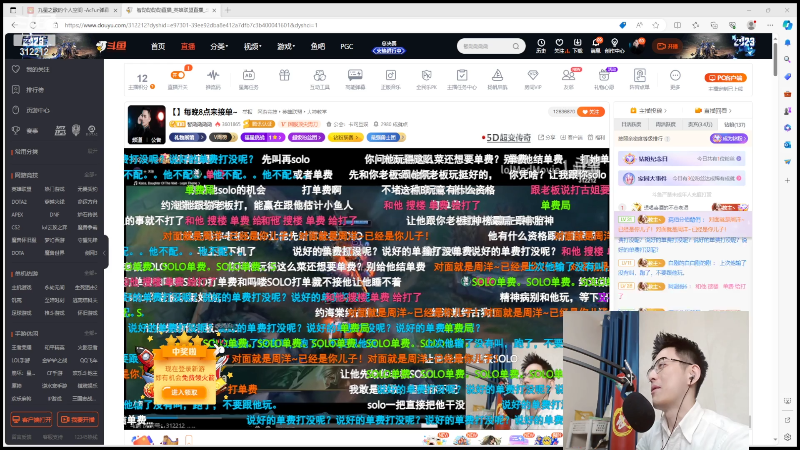The image size is (800, 450).
Task: Click the orange start-streaming camera button
Action: [667, 46]
